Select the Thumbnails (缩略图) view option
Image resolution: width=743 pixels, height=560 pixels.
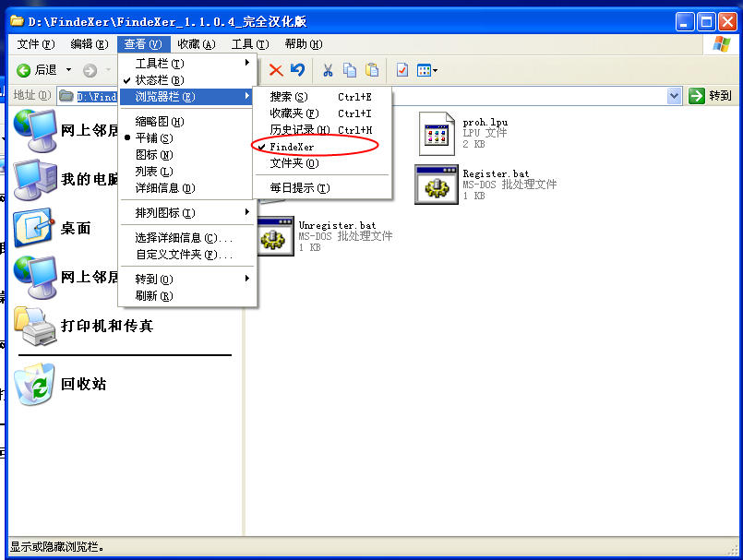[187, 122]
